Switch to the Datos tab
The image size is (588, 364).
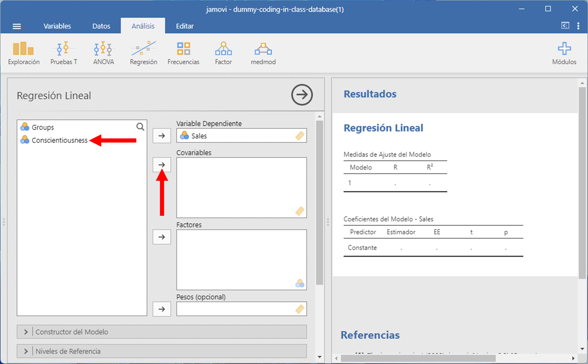(x=101, y=26)
